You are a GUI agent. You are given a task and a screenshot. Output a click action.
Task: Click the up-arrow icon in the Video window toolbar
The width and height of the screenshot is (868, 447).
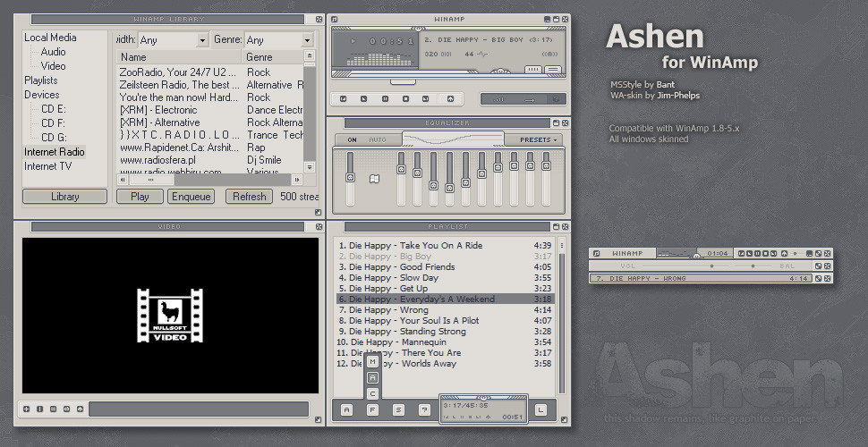81,409
